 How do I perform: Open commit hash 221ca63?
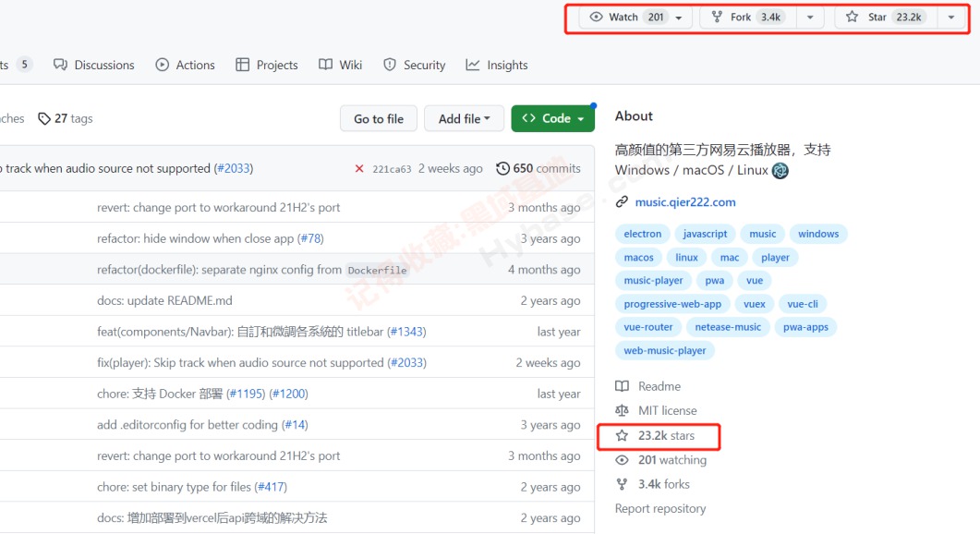[392, 169]
